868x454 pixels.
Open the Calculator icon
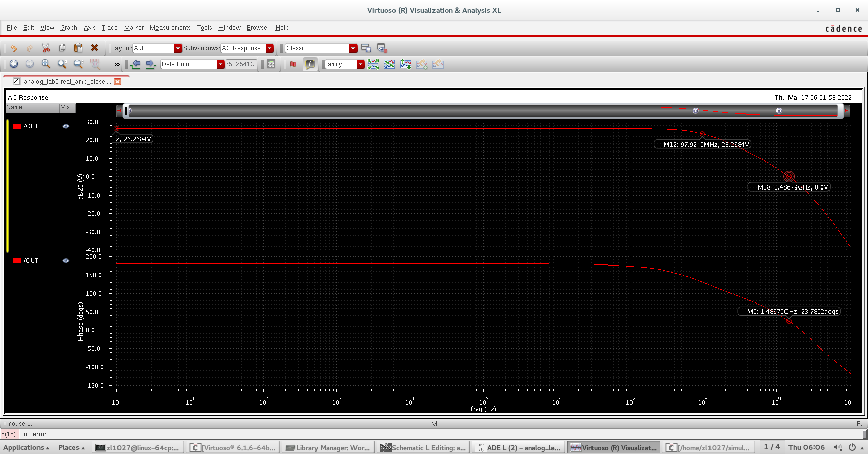point(271,64)
